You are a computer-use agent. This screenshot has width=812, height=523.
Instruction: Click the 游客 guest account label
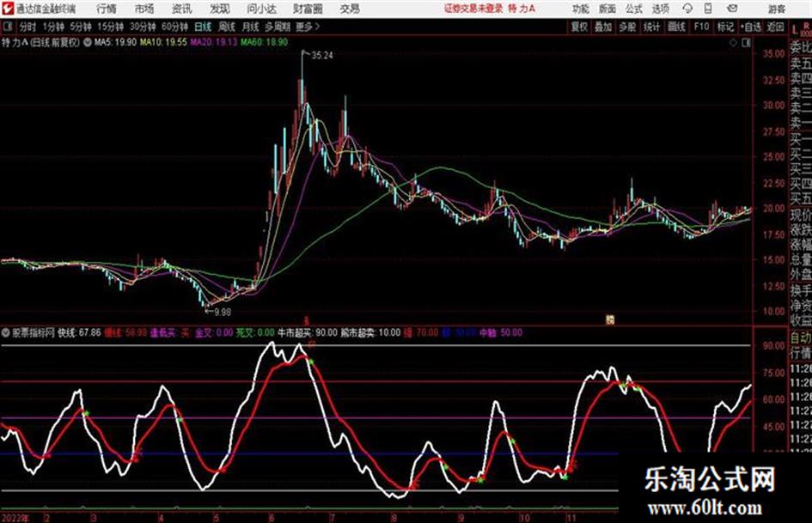[x=776, y=9]
